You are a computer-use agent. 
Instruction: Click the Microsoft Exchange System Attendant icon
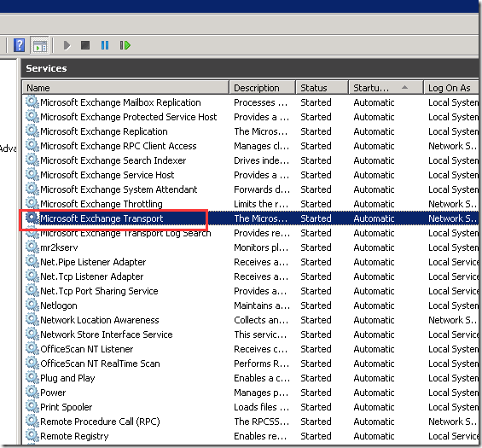[x=32, y=189]
